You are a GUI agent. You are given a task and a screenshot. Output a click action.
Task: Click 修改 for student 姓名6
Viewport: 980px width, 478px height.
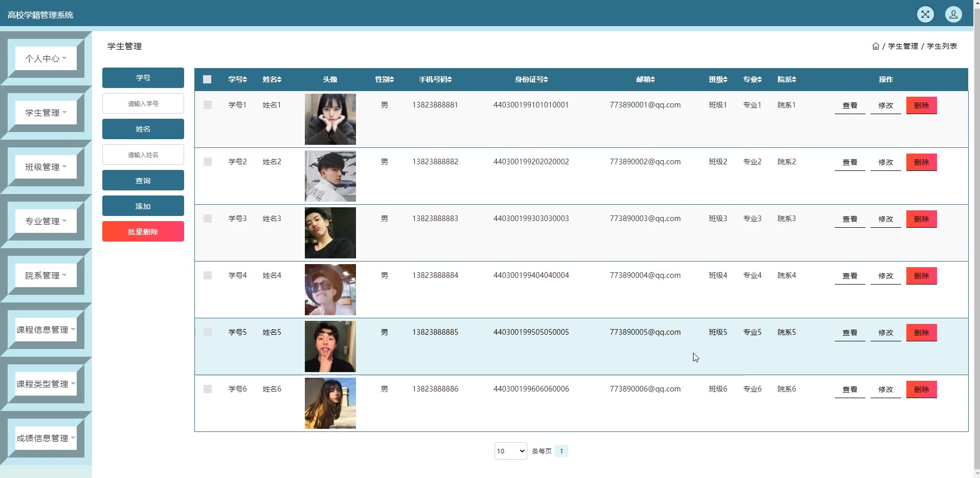tap(886, 389)
